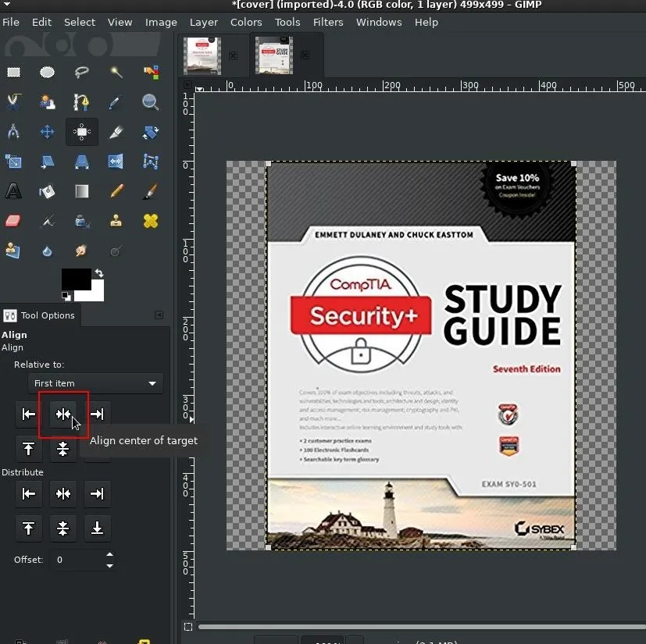Select the Bucket Fill tool
Screen dimensions: 646x644
point(48,191)
